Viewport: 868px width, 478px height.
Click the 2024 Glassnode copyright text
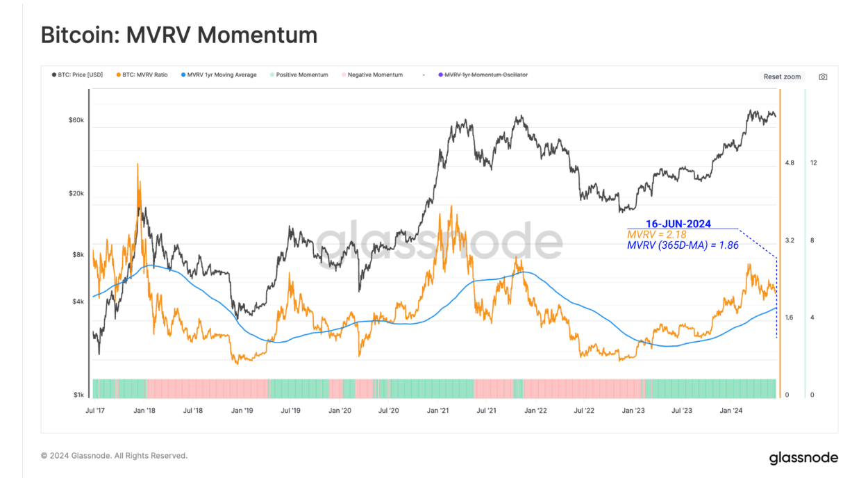pos(114,456)
